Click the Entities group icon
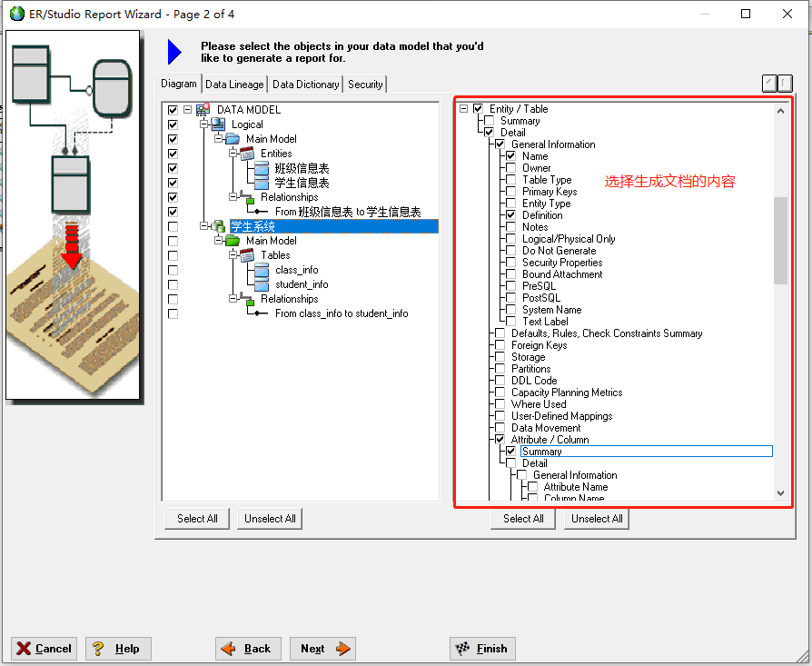Image resolution: width=812 pixels, height=666 pixels. (x=247, y=154)
